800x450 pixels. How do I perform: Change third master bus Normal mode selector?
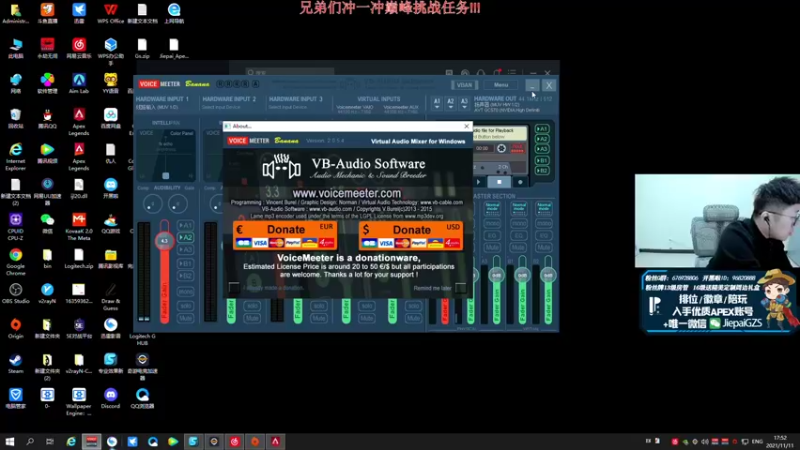pos(544,207)
